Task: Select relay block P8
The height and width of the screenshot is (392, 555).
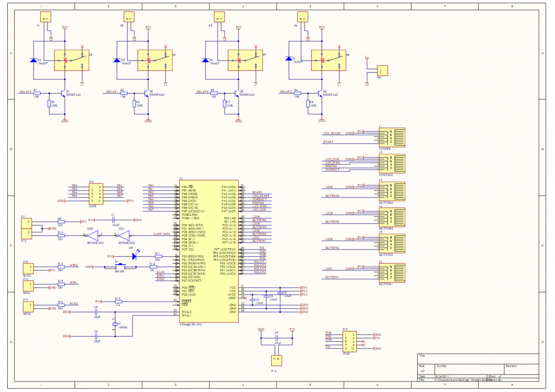Action: pyautogui.click(x=329, y=60)
